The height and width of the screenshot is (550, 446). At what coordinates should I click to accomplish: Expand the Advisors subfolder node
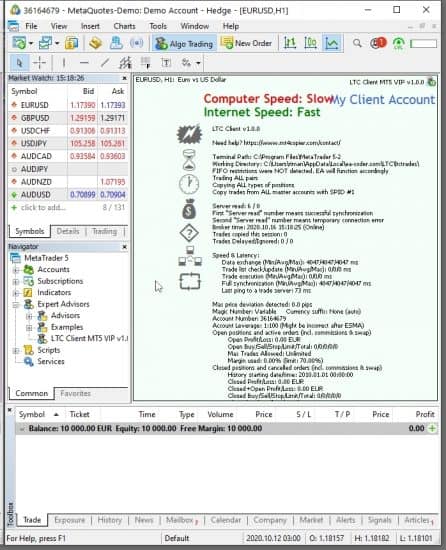(x=29, y=316)
